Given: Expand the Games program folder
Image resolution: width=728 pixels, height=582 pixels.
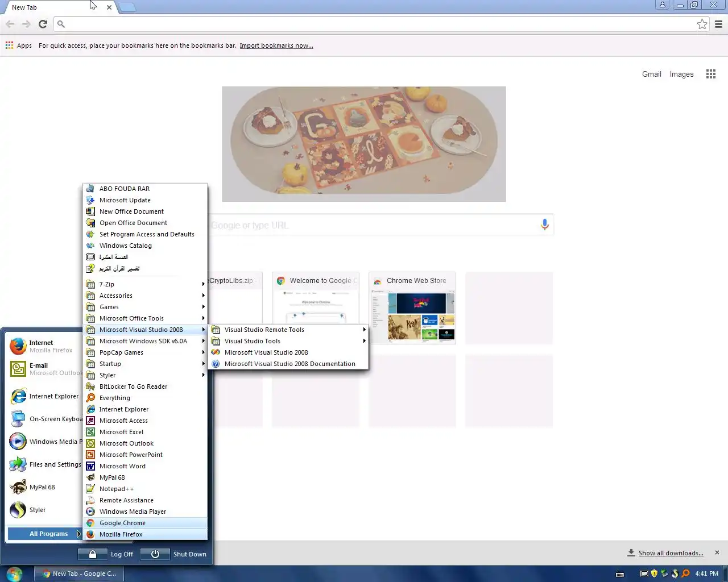Looking at the screenshot, I should tap(145, 307).
